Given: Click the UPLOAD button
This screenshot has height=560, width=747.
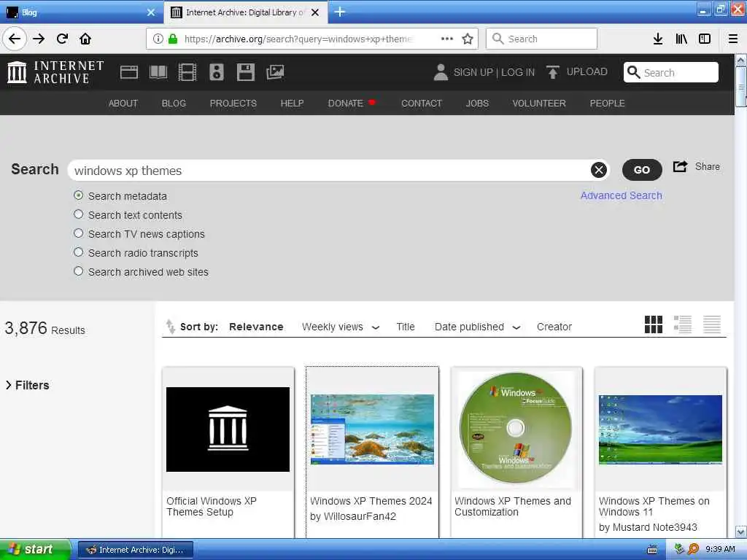Looking at the screenshot, I should click(577, 72).
